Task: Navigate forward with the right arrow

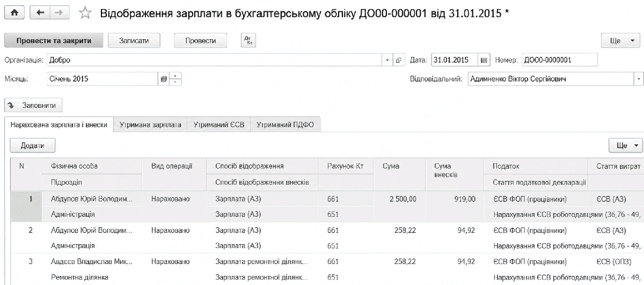Action: [x=60, y=12]
